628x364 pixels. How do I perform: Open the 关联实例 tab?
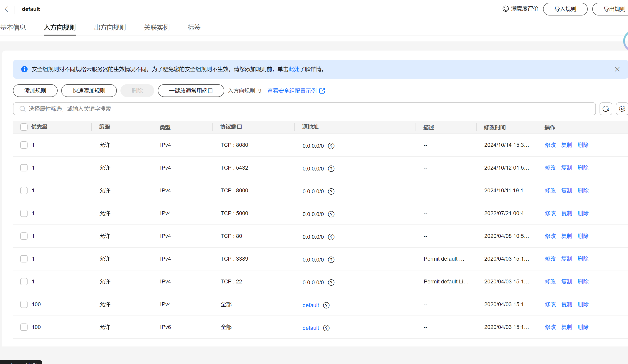click(157, 27)
